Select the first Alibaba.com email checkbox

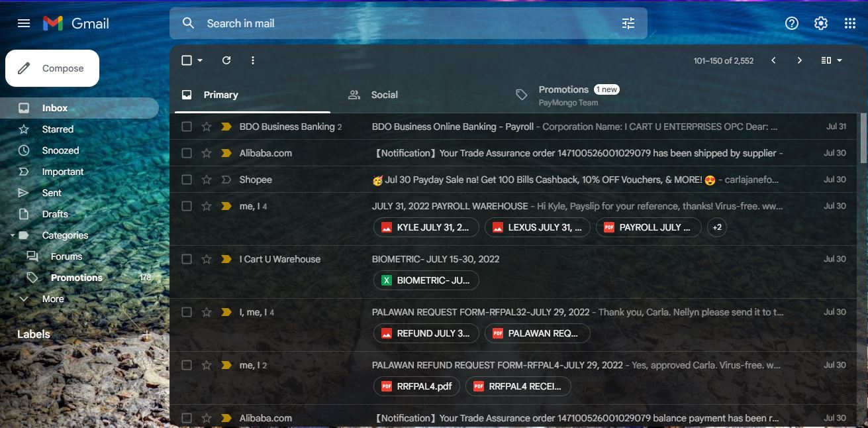(x=187, y=153)
